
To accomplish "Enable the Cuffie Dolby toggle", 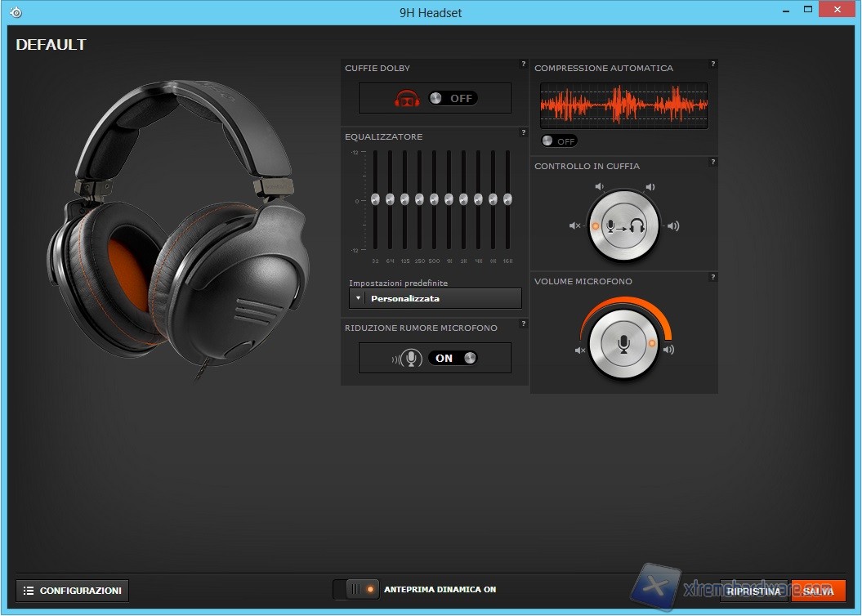I will pyautogui.click(x=453, y=98).
